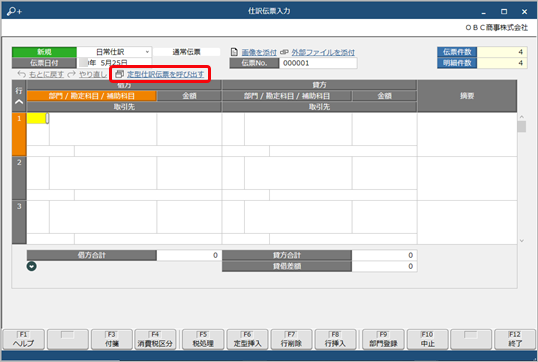Minimize the 仕訳伝票入力 window
The image size is (538, 362).
tap(483, 12)
